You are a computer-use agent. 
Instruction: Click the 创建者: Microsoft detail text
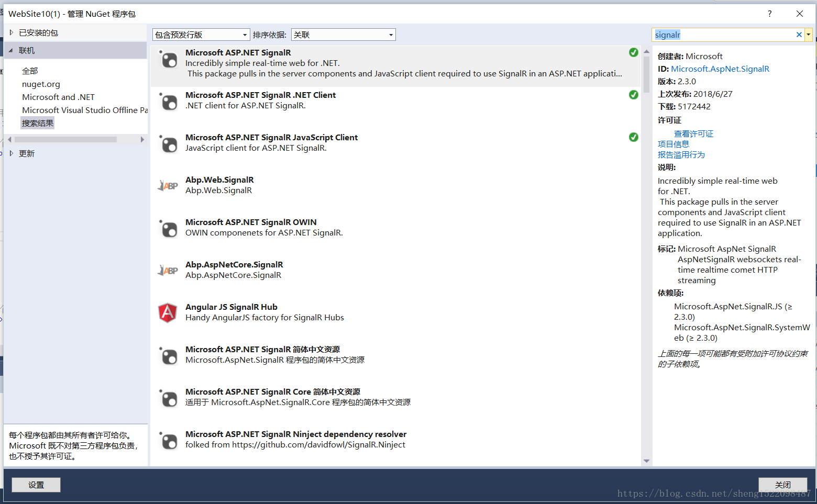pyautogui.click(x=690, y=56)
